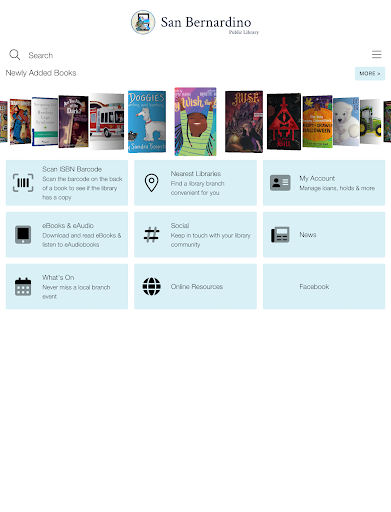Tap the barcode scanner icon
Viewport: 391px width, 512px height.
point(23,183)
